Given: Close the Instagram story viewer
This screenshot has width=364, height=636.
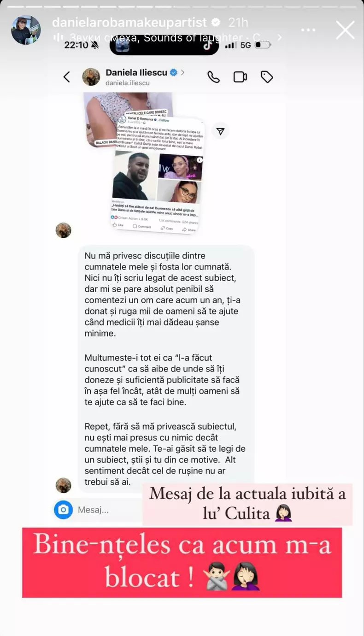Looking at the screenshot, I should [345, 30].
